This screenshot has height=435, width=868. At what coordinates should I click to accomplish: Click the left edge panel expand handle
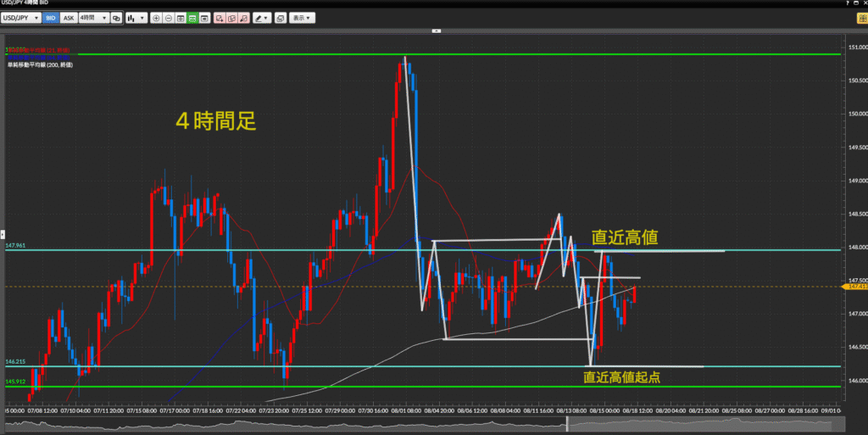[3, 235]
